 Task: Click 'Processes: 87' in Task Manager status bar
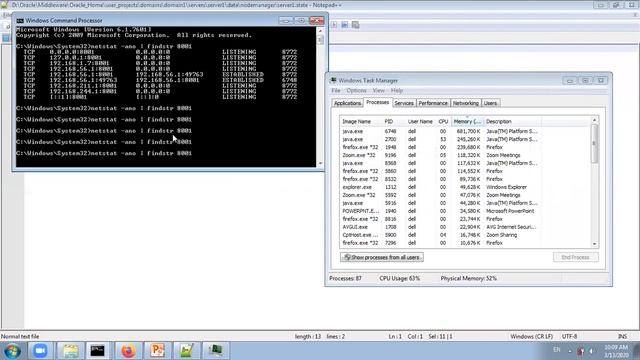pyautogui.click(x=345, y=278)
